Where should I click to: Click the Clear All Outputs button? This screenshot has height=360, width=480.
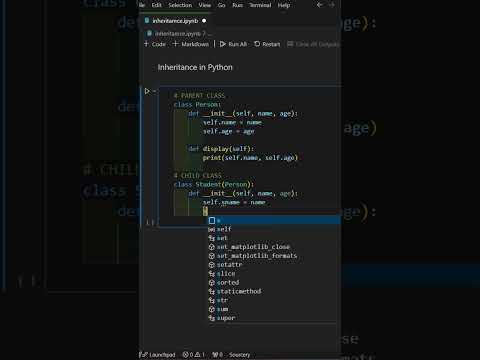point(313,44)
